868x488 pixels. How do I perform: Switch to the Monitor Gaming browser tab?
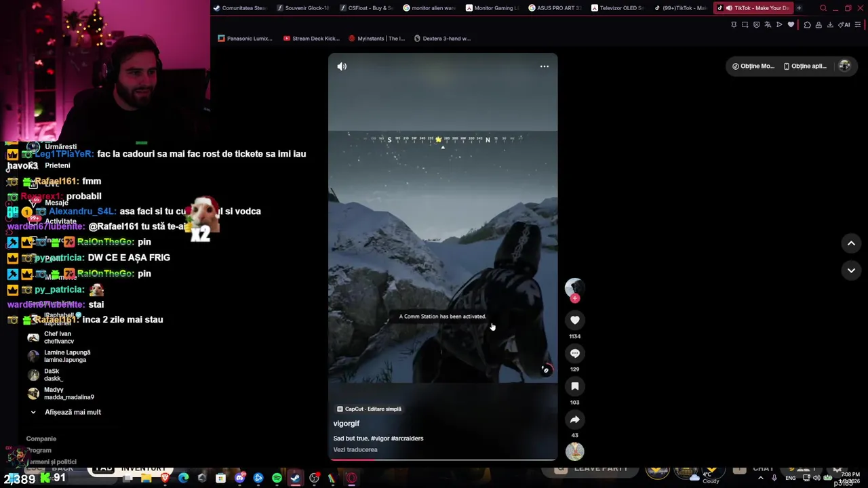point(492,8)
